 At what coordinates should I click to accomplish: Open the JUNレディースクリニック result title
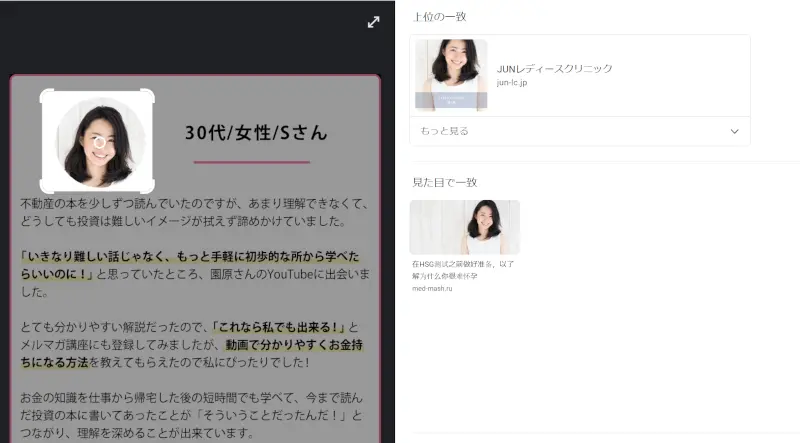tap(554, 68)
